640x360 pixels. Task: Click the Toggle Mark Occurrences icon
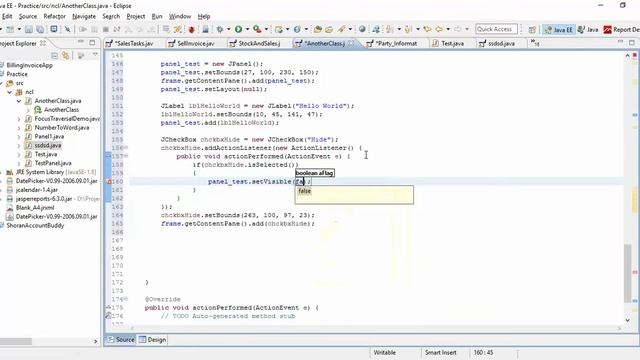pyautogui.click(x=178, y=29)
